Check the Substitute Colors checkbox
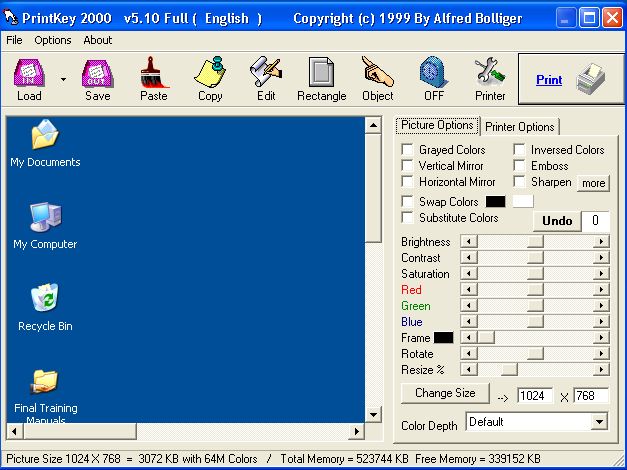627x470 pixels. [407, 218]
